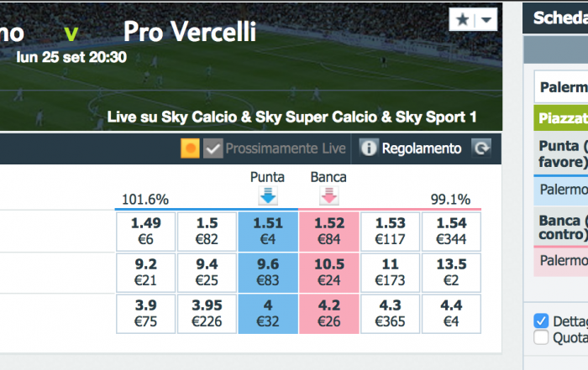
Task: Pick odds 3.95 with €226 available
Action: [207, 314]
